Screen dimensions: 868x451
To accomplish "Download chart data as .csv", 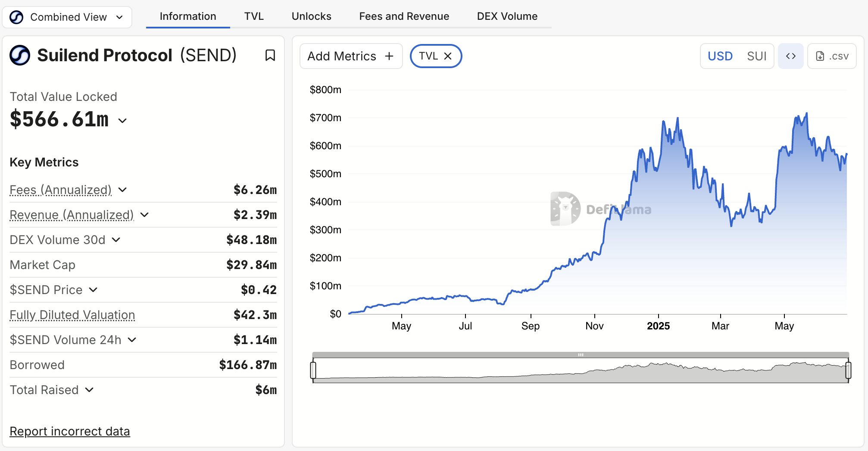I will (x=832, y=56).
